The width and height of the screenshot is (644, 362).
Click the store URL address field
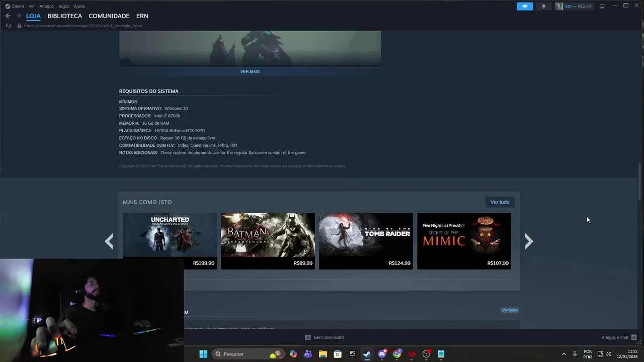pos(83,26)
